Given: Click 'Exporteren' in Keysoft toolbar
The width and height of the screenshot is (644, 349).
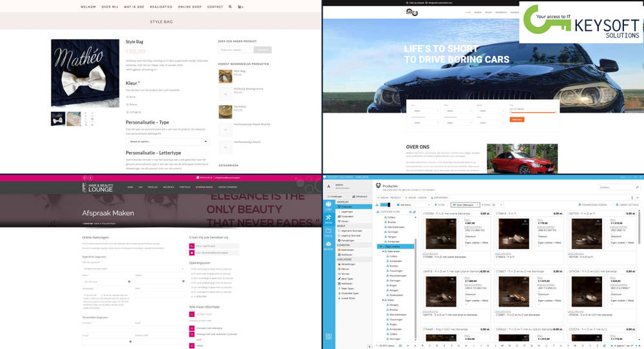Looking at the screenshot, I should (x=439, y=198).
